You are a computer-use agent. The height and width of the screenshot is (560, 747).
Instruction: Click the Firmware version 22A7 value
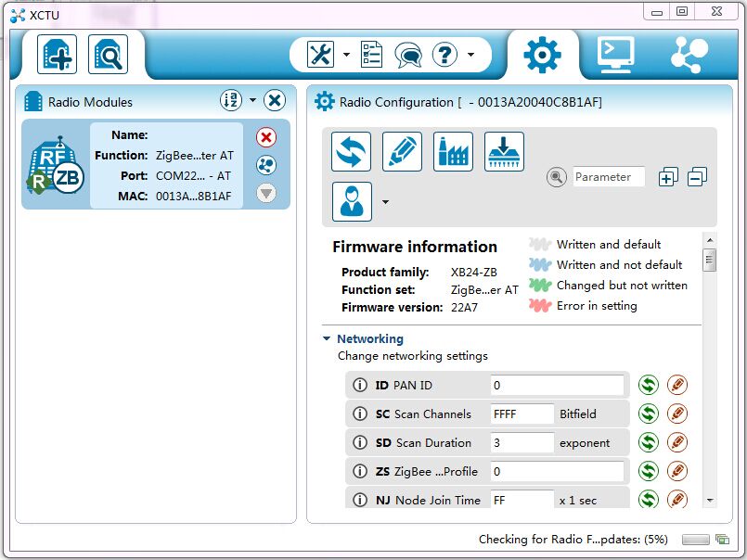(464, 308)
